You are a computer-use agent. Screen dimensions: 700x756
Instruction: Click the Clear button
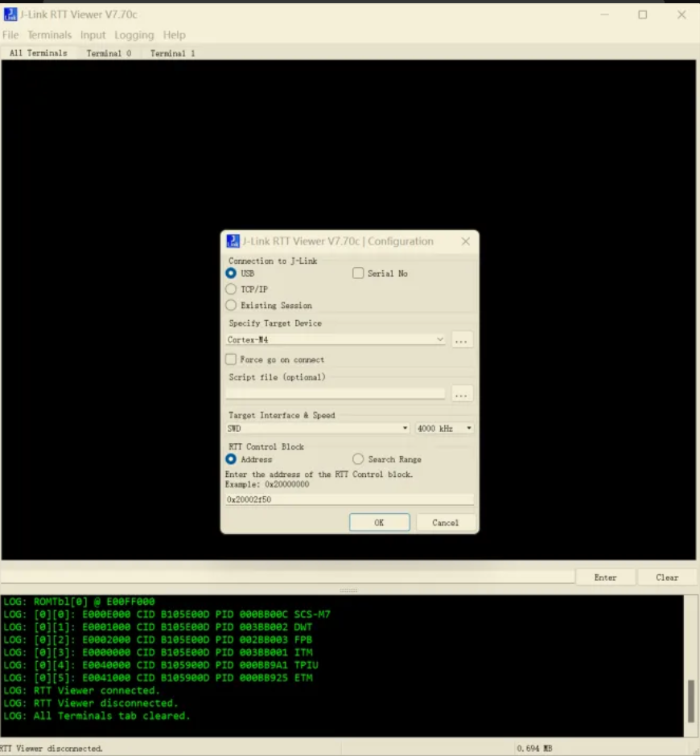tap(667, 577)
